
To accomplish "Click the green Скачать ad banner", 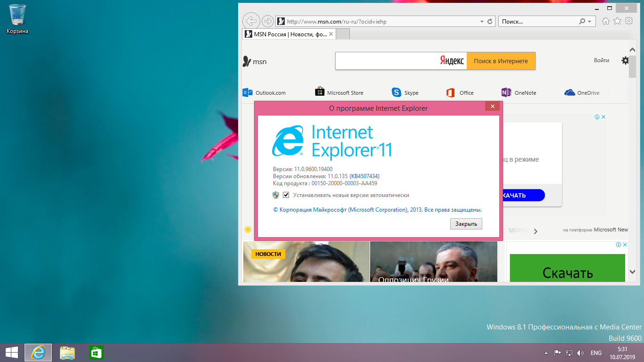I will (567, 268).
